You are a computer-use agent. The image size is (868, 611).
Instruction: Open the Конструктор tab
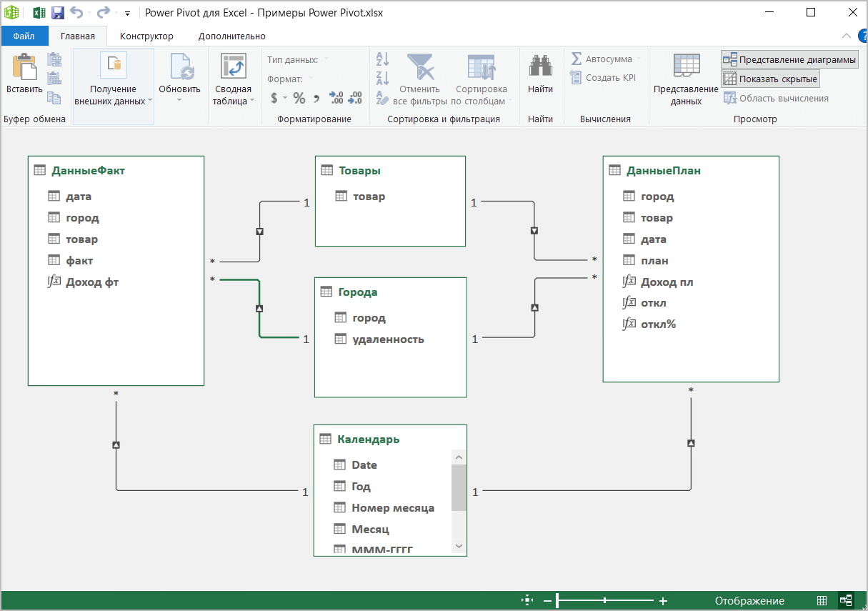(146, 36)
